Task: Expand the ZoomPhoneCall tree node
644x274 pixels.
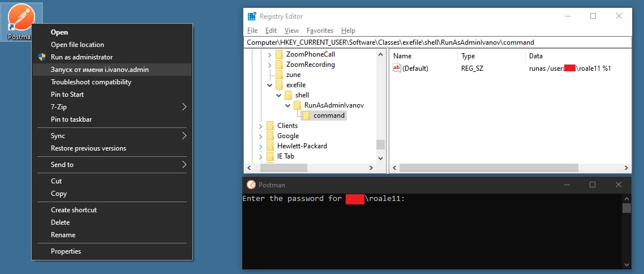Action: tap(270, 55)
